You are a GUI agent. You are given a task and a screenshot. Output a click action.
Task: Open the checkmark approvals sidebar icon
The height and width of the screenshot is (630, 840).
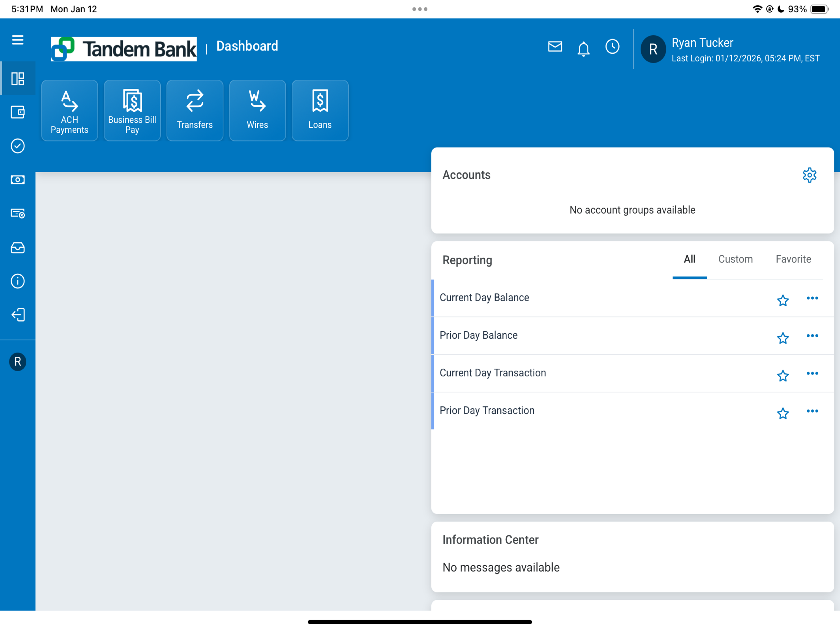click(17, 146)
